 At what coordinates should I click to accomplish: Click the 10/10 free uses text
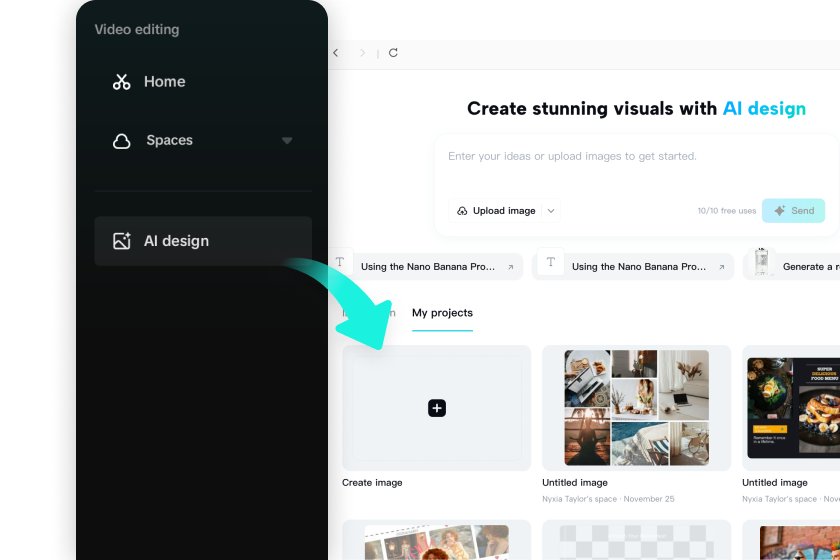pos(726,211)
